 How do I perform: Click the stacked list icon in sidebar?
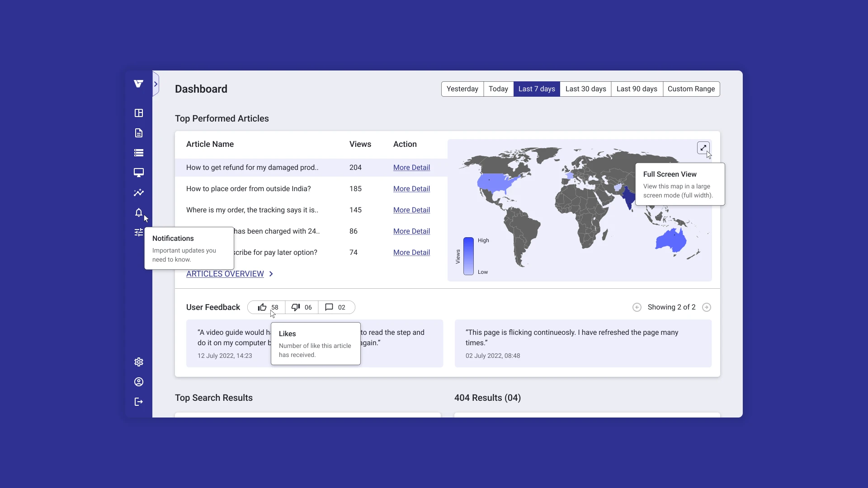coord(139,153)
